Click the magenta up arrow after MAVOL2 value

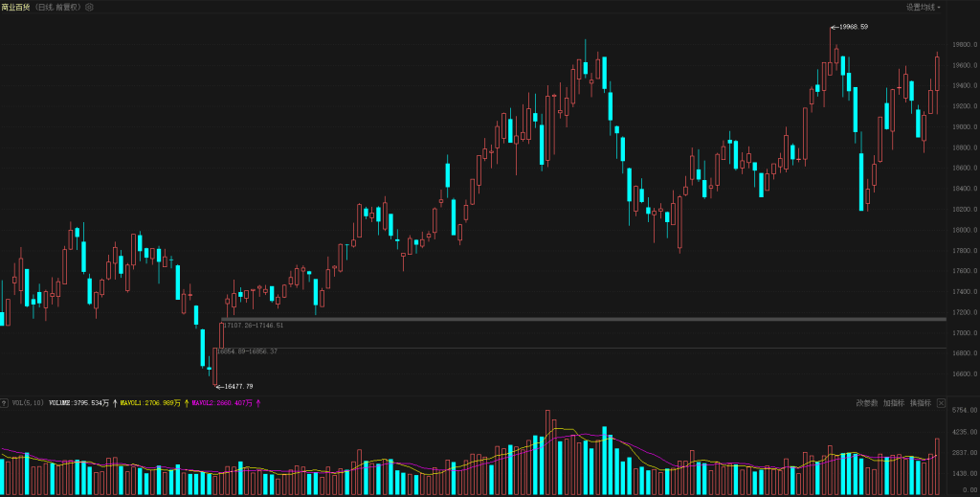[258, 403]
